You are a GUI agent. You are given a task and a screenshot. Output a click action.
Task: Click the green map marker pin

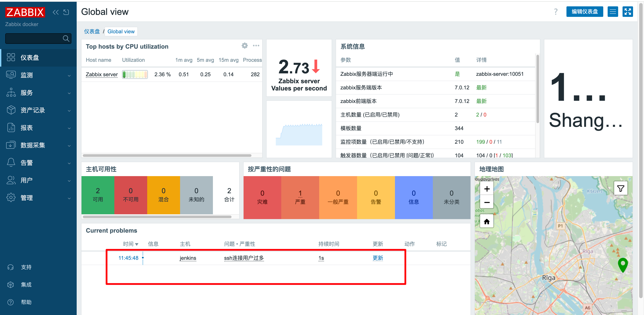[x=623, y=265]
